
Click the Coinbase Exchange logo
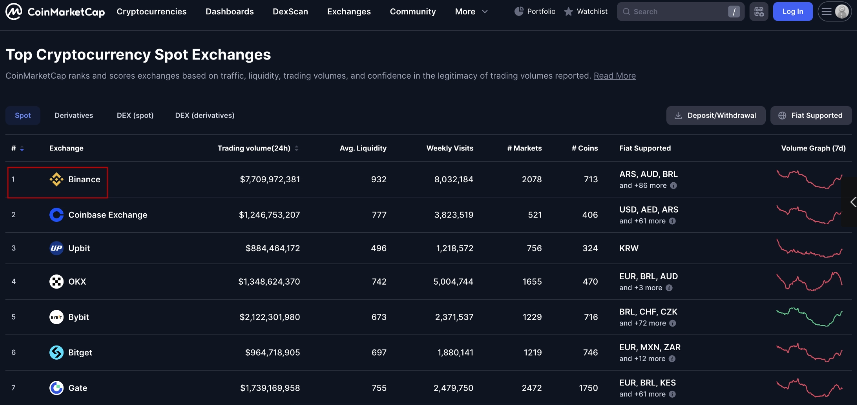coord(56,215)
